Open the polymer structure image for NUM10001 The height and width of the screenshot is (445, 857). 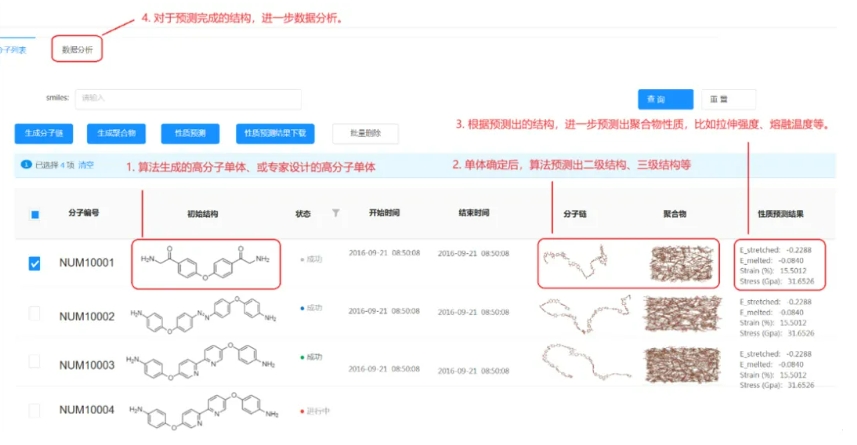pos(681,263)
